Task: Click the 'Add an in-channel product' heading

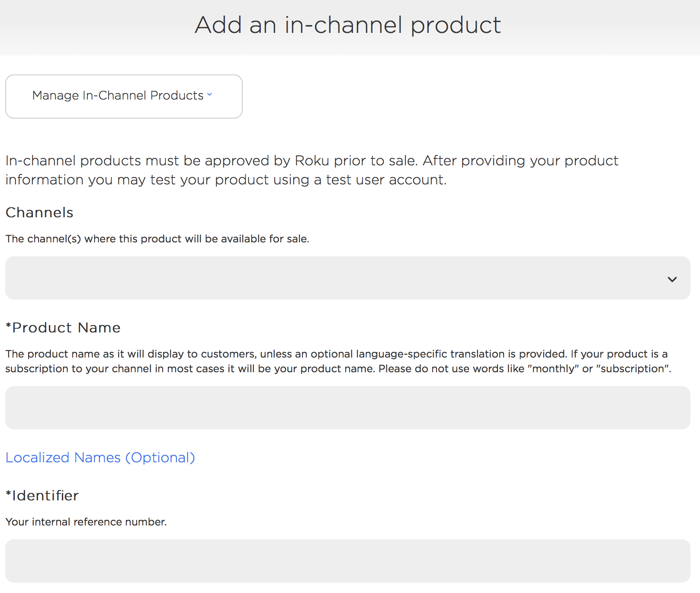Action: (x=348, y=25)
